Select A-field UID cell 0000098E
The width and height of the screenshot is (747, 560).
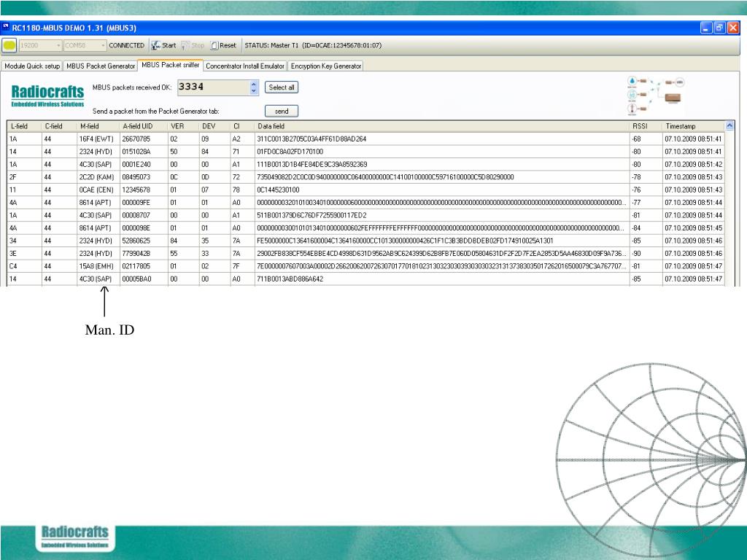[x=144, y=228]
